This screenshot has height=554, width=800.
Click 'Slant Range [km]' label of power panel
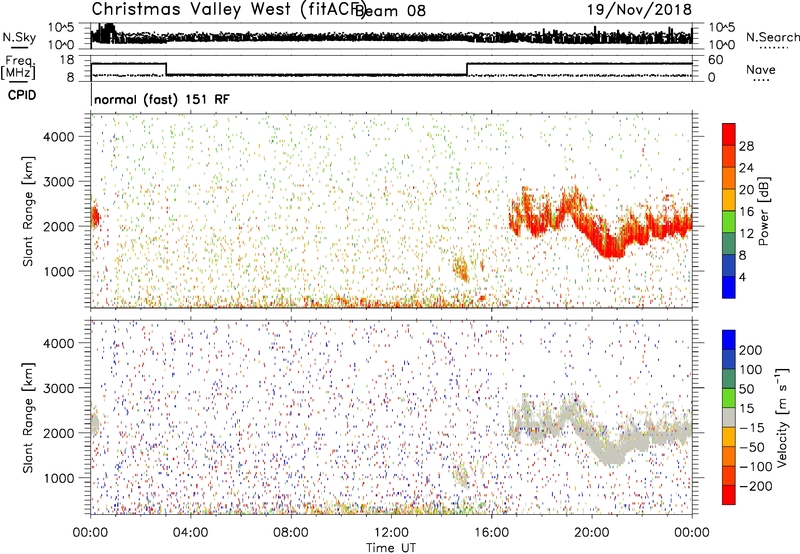click(28, 211)
